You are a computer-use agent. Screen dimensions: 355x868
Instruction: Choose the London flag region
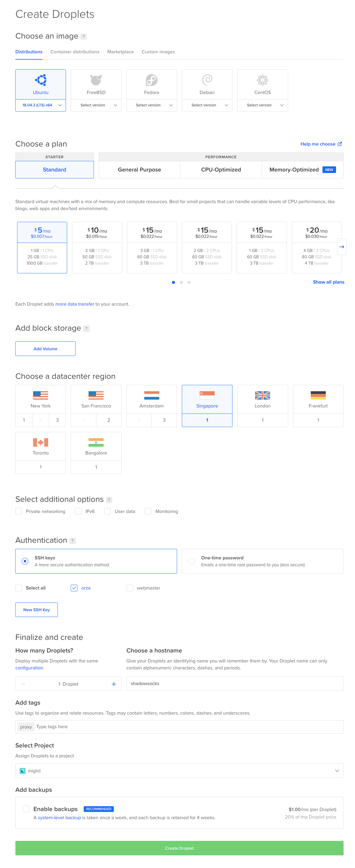(263, 395)
